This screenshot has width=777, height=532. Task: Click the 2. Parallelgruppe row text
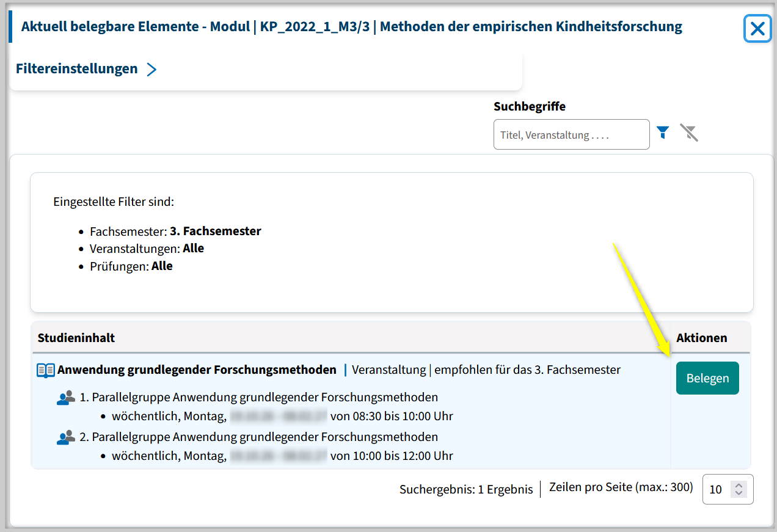(x=259, y=437)
